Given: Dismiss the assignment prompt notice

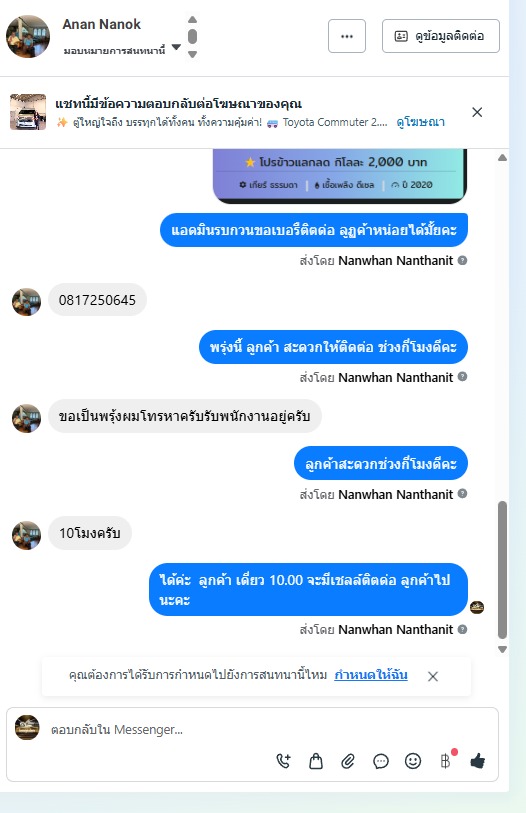Looking at the screenshot, I should tap(433, 676).
